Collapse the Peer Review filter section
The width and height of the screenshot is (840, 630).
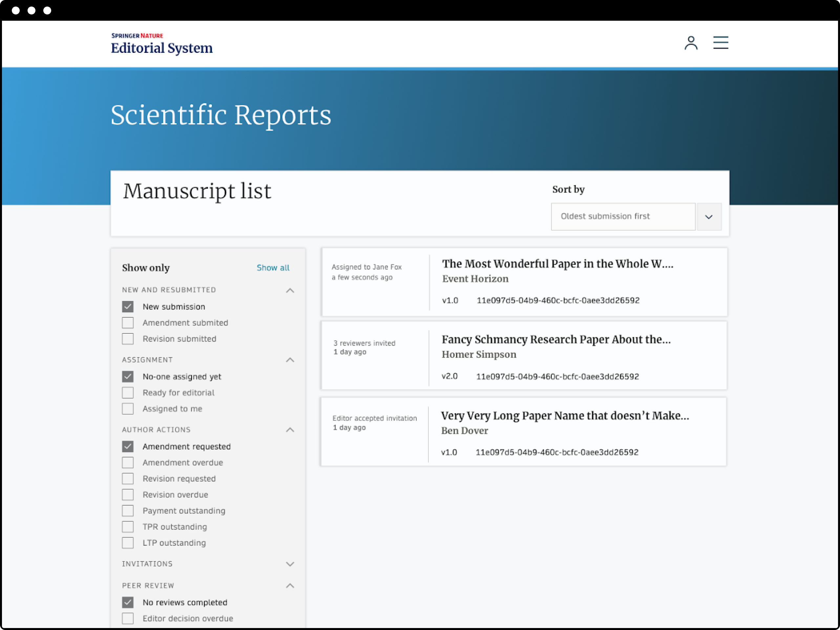[x=290, y=586]
